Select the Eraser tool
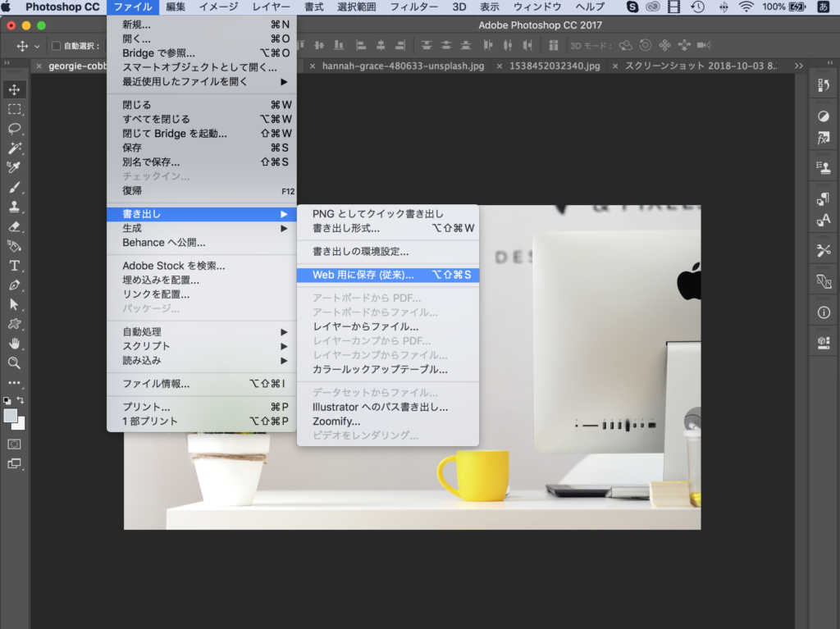The width and height of the screenshot is (840, 629). click(x=15, y=226)
